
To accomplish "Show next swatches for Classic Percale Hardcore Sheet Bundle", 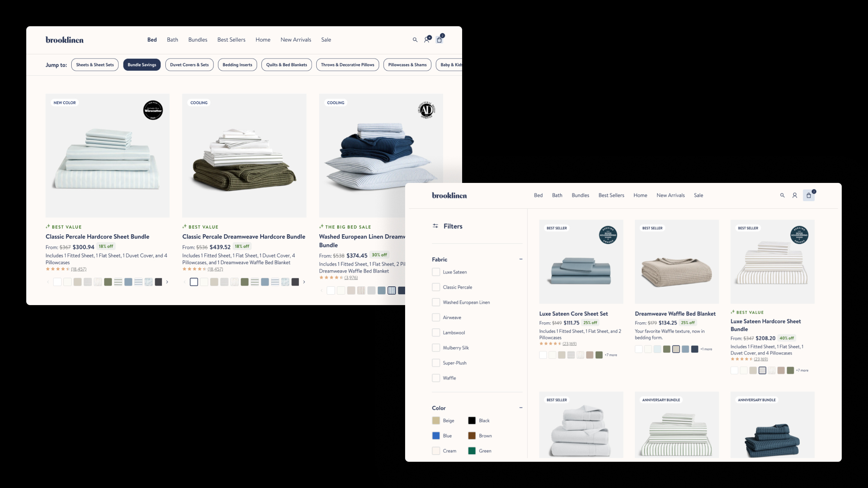I will point(167,282).
